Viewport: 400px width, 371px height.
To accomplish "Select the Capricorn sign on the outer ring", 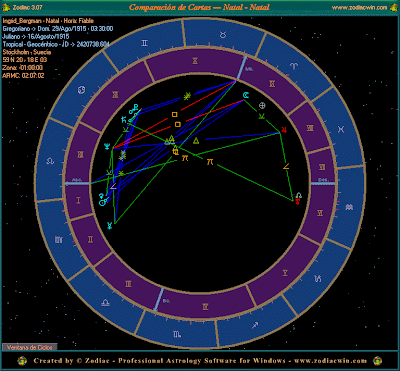I will 319,278.
